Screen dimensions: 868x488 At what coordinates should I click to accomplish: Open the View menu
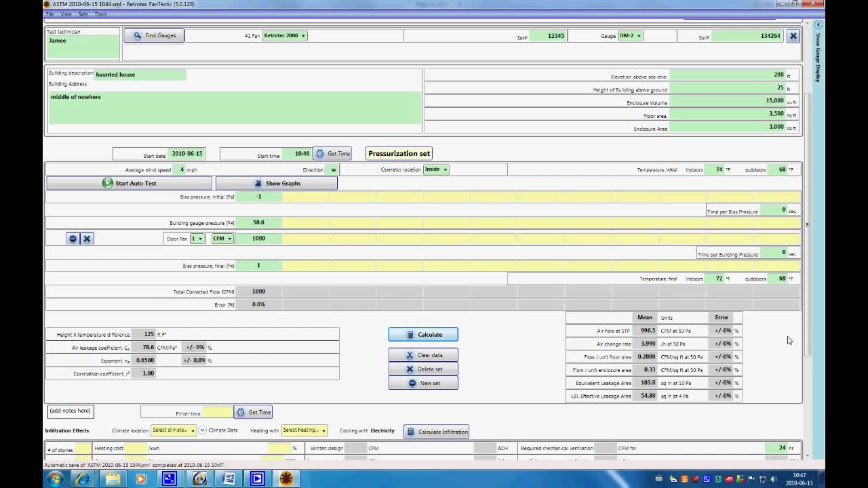click(66, 14)
